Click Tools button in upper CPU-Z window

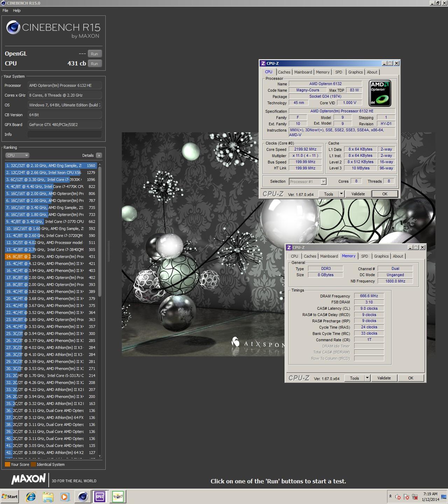pos(329,194)
